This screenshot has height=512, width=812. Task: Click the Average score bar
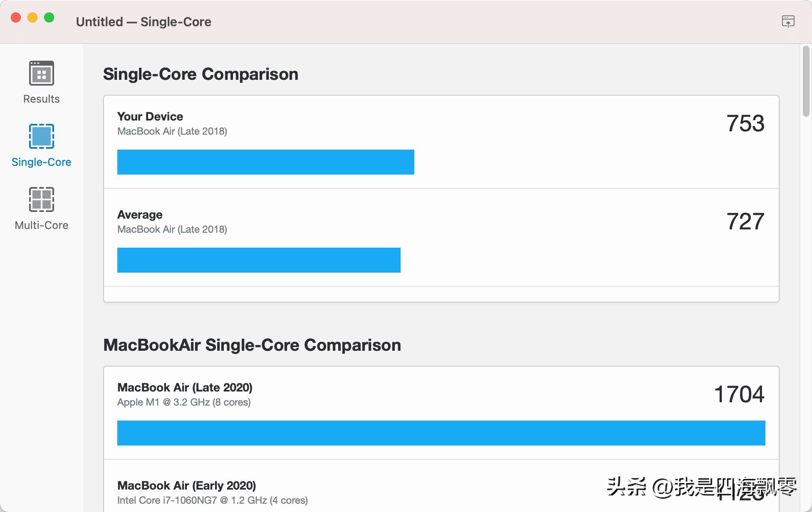click(259, 260)
